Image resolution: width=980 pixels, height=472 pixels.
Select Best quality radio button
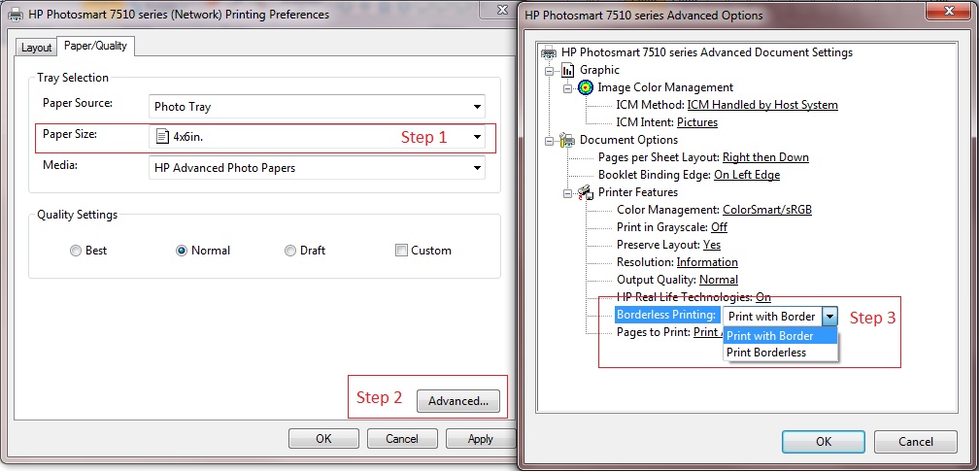(x=77, y=251)
